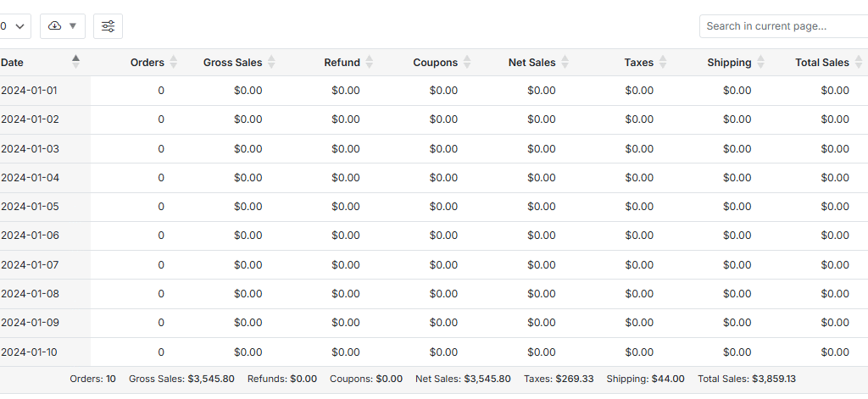Open the export download cloud button
This screenshot has width=868, height=399.
point(62,26)
